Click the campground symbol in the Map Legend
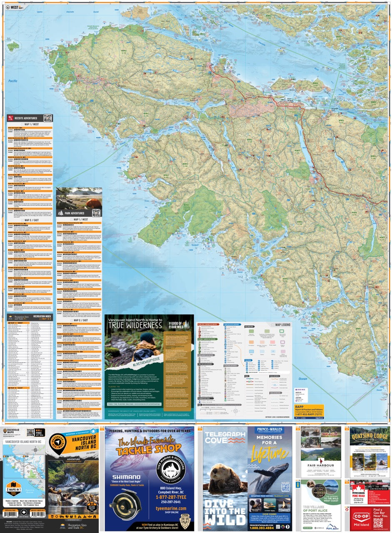The width and height of the screenshot is (392, 533). [x=201, y=326]
